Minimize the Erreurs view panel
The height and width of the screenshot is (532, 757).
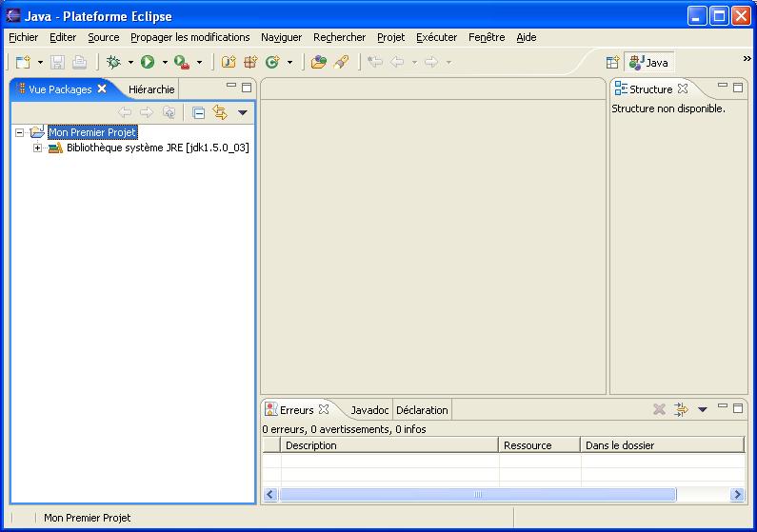[x=723, y=407]
